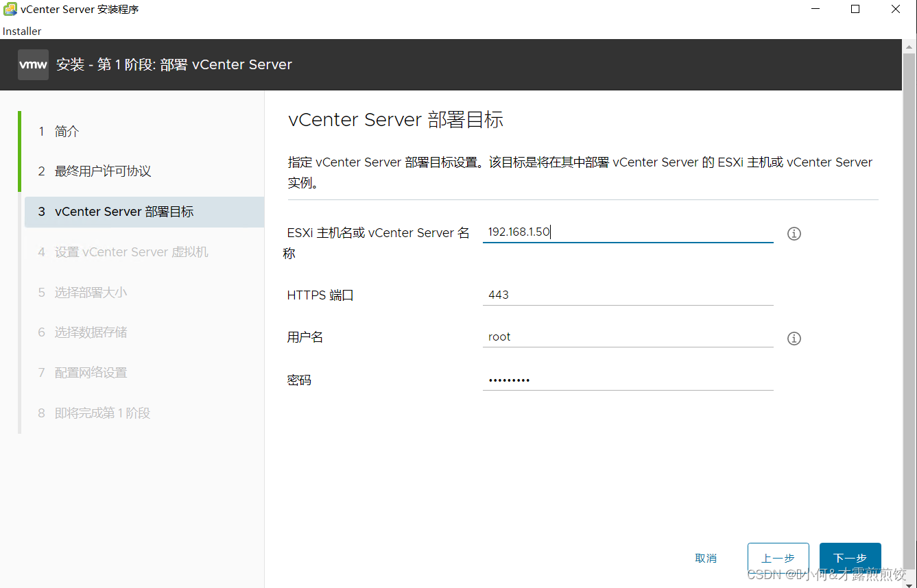The height and width of the screenshot is (588, 917).
Task: Click the 安装 - 第 1 阶段 header title
Action: click(174, 64)
